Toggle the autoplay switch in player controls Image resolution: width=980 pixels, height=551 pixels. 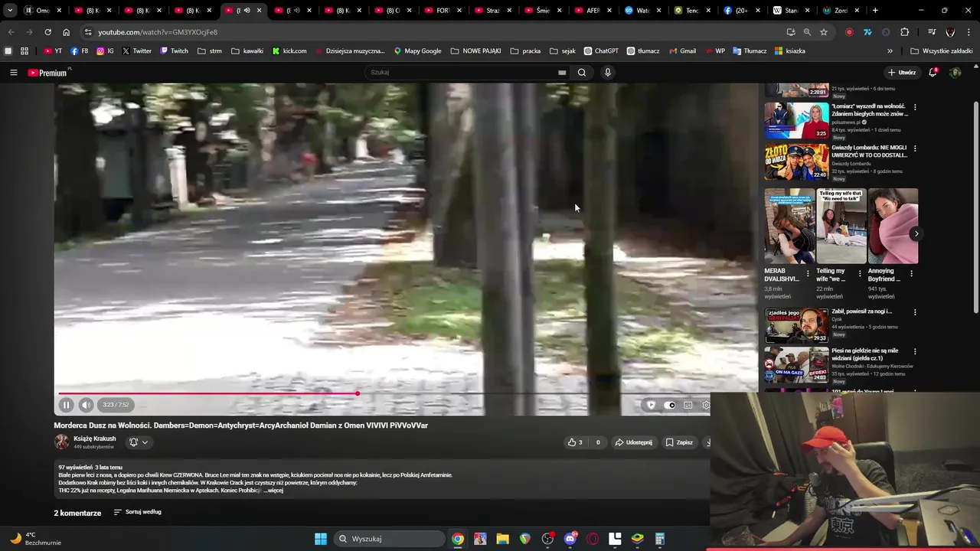[x=670, y=405]
